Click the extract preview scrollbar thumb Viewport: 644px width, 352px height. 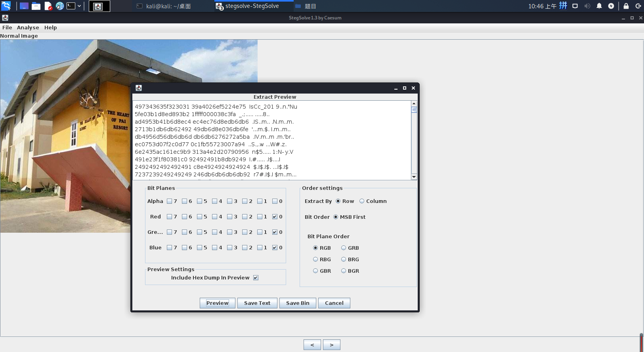click(414, 110)
